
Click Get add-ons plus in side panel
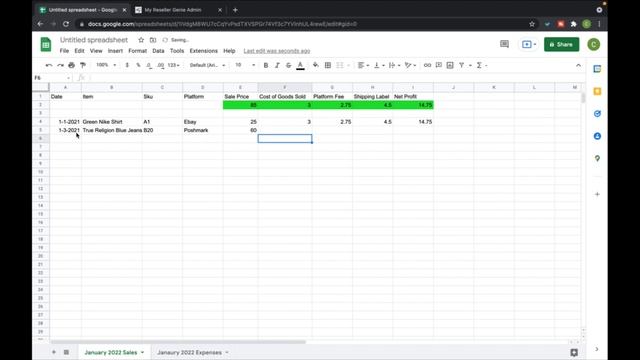point(597,194)
